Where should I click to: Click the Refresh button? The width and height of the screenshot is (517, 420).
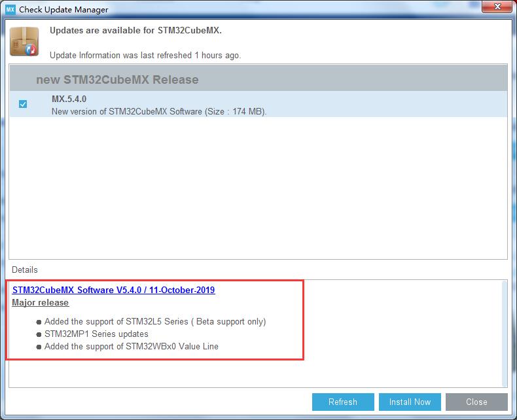point(343,402)
